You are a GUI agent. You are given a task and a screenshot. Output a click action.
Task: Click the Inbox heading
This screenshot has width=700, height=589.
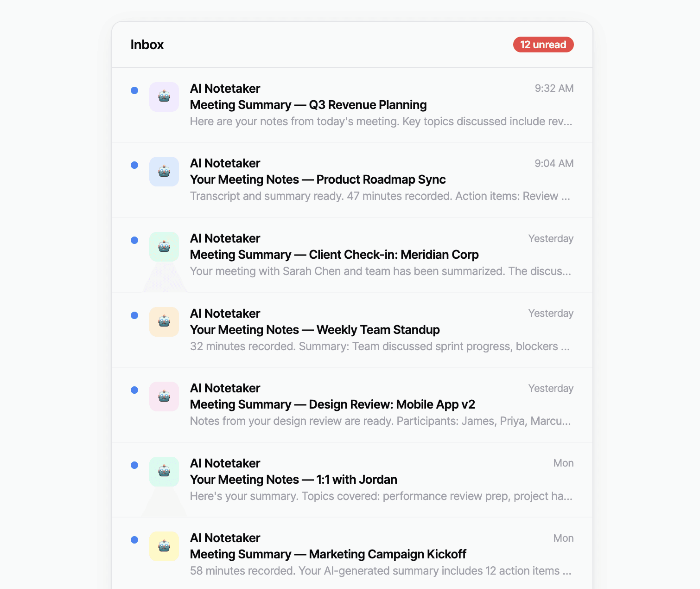pos(147,45)
